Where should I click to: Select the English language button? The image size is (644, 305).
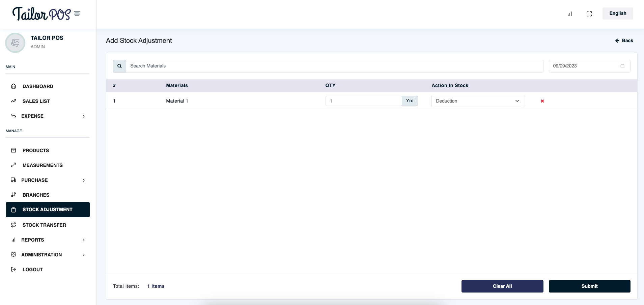pyautogui.click(x=617, y=13)
